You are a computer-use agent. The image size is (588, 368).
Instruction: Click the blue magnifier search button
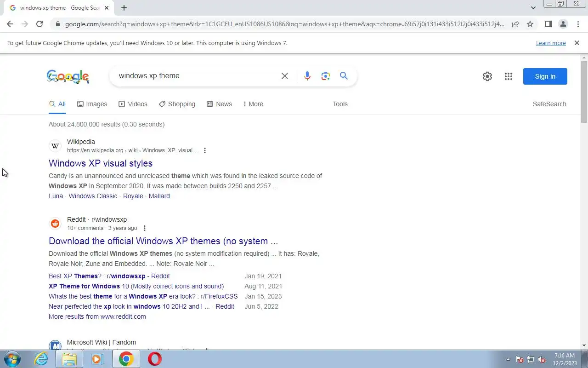(x=344, y=76)
